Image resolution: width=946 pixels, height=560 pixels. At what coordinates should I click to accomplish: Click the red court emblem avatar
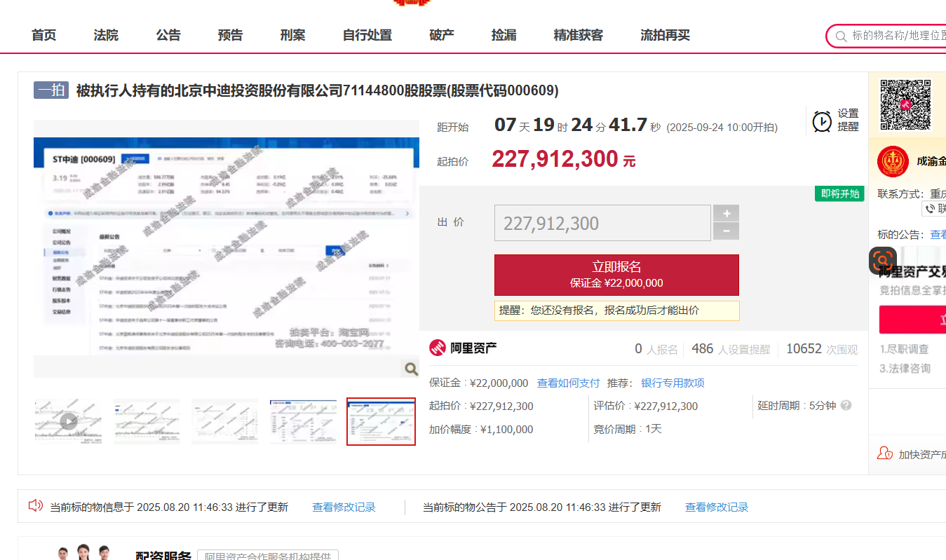pyautogui.click(x=893, y=161)
